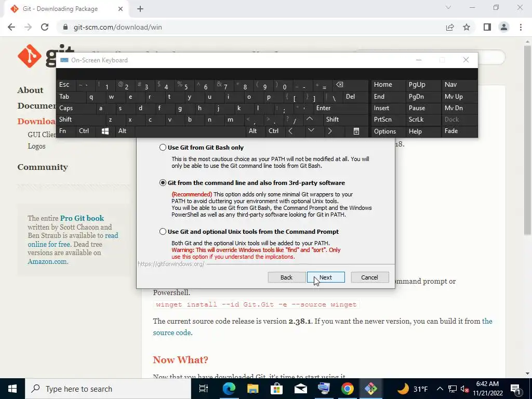The image size is (532, 399).
Task: Open Task View from the taskbar
Action: [x=204, y=389]
